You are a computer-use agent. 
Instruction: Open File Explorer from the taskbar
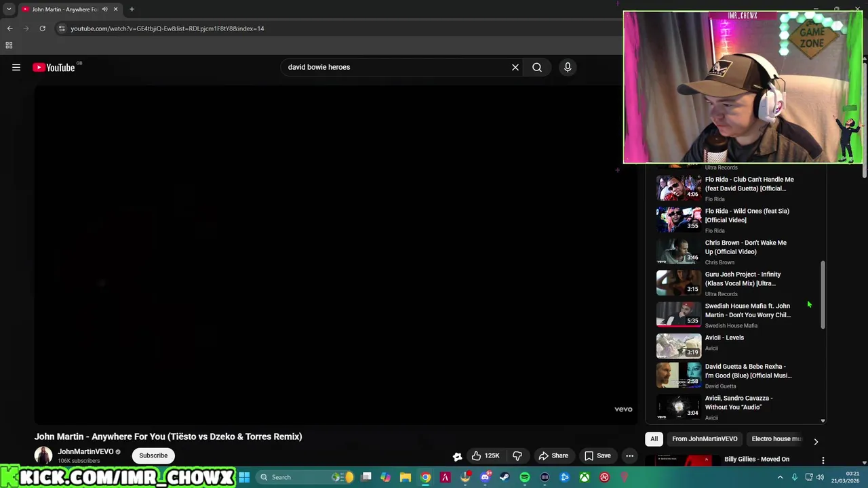[x=406, y=477]
